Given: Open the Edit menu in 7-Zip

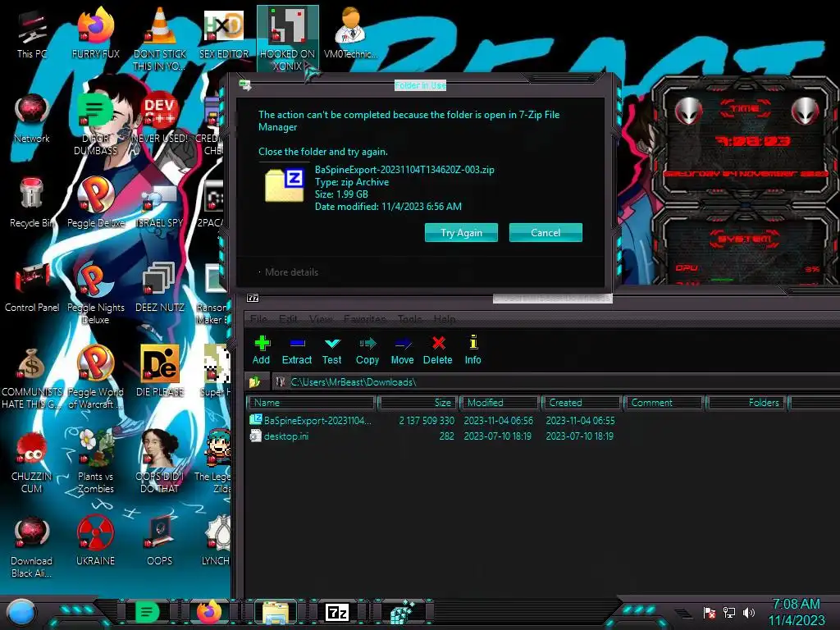Looking at the screenshot, I should pyautogui.click(x=288, y=319).
